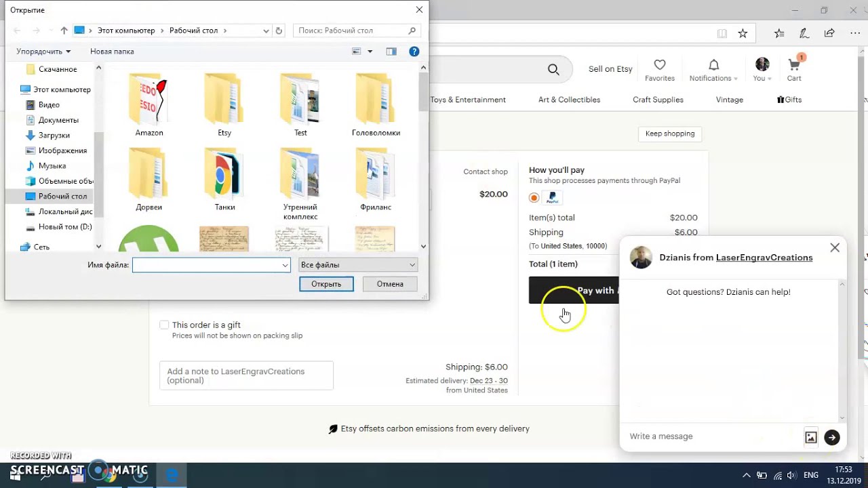Open the Gifts category

pos(789,100)
